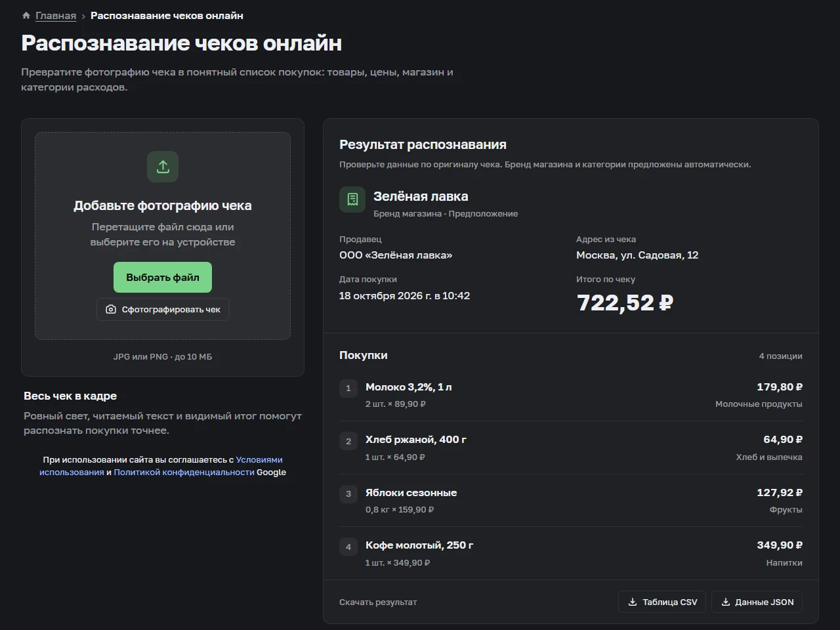This screenshot has height=630, width=840.
Task: Click item number badge 1
Action: (x=348, y=388)
